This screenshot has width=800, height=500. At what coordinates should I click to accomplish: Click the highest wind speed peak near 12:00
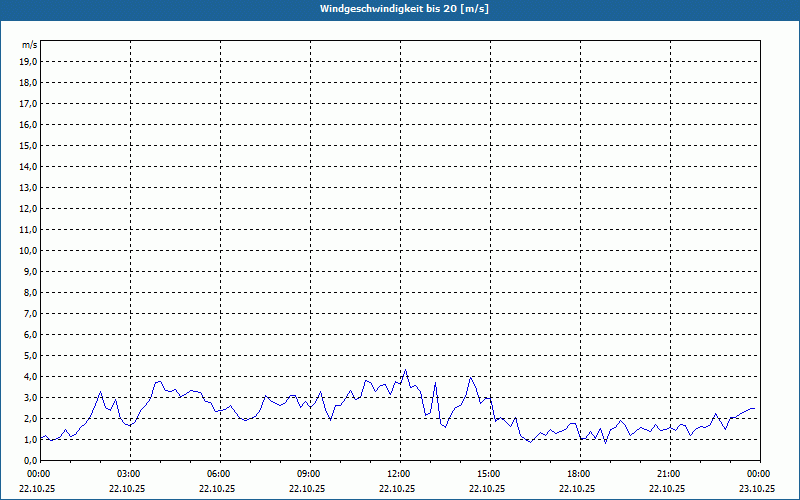point(405,370)
